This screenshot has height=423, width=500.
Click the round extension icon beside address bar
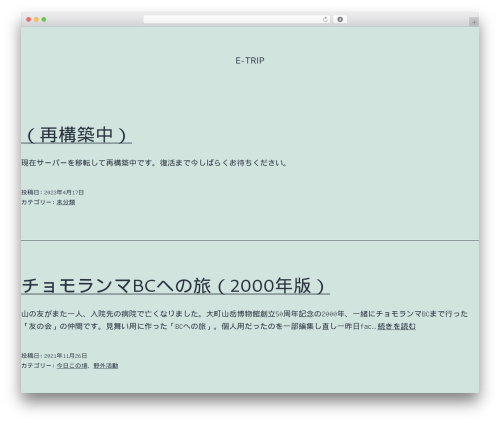pos(340,20)
